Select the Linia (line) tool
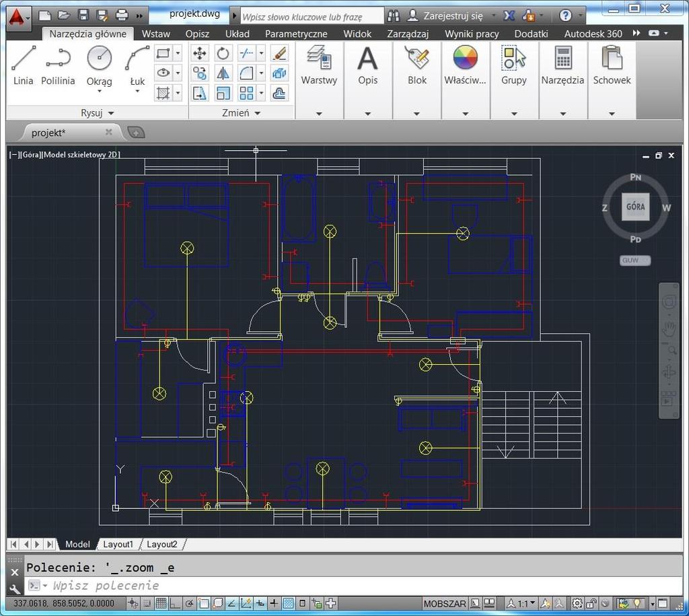Image resolution: width=689 pixels, height=616 pixels. click(x=24, y=66)
